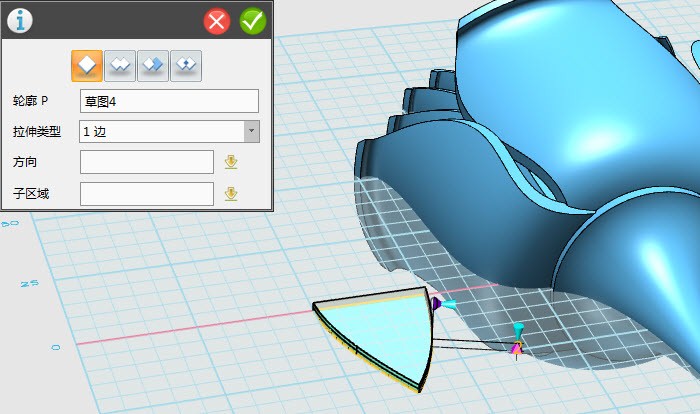
Task: Click the 轮廓 P field containing 草图4
Action: click(169, 100)
